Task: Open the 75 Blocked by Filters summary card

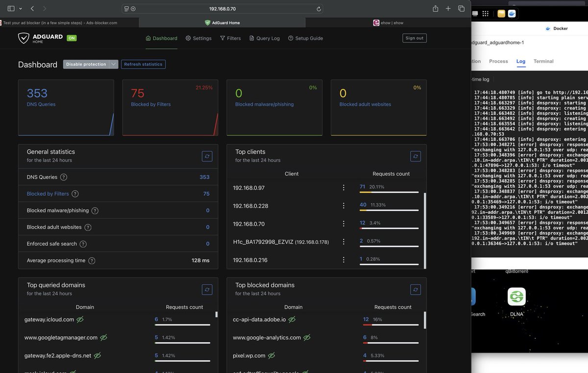Action: pos(170,108)
